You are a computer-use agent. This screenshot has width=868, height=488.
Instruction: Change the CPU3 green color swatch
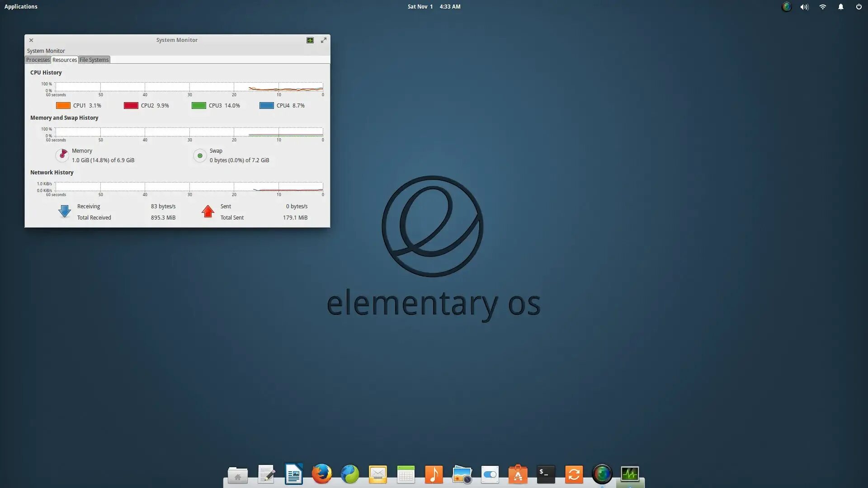198,105
